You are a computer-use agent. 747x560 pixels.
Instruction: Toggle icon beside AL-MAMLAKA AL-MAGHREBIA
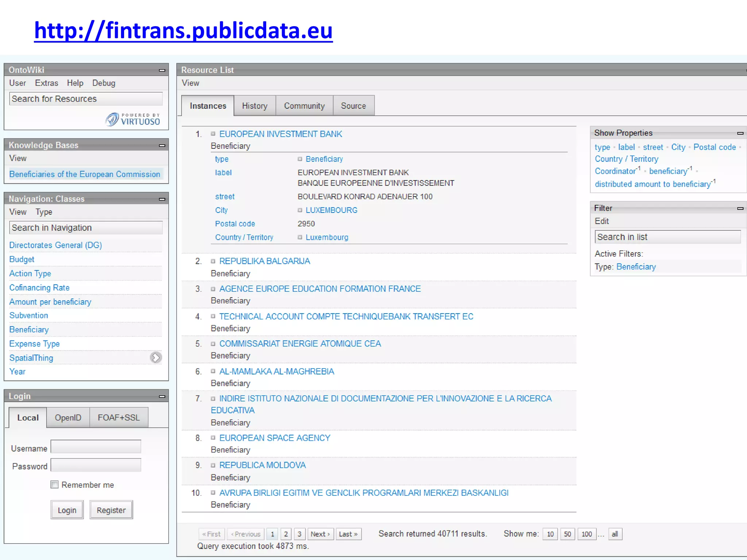point(213,371)
